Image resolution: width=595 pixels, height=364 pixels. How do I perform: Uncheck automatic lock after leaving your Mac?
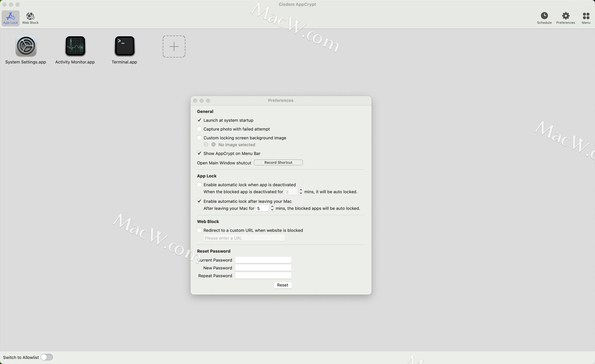click(x=199, y=201)
